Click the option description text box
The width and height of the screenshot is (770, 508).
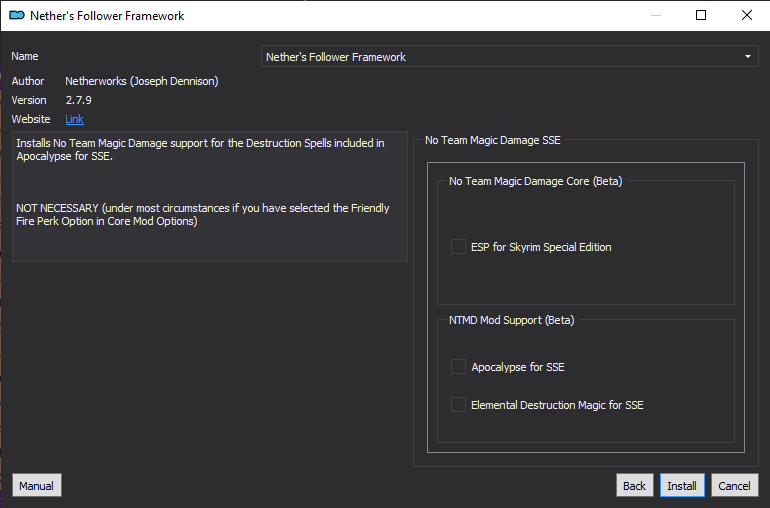click(x=210, y=196)
